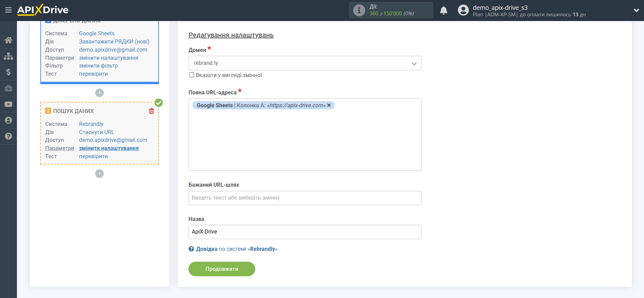
Task: Open the YouTube video sidebar icon
Action: click(8, 104)
